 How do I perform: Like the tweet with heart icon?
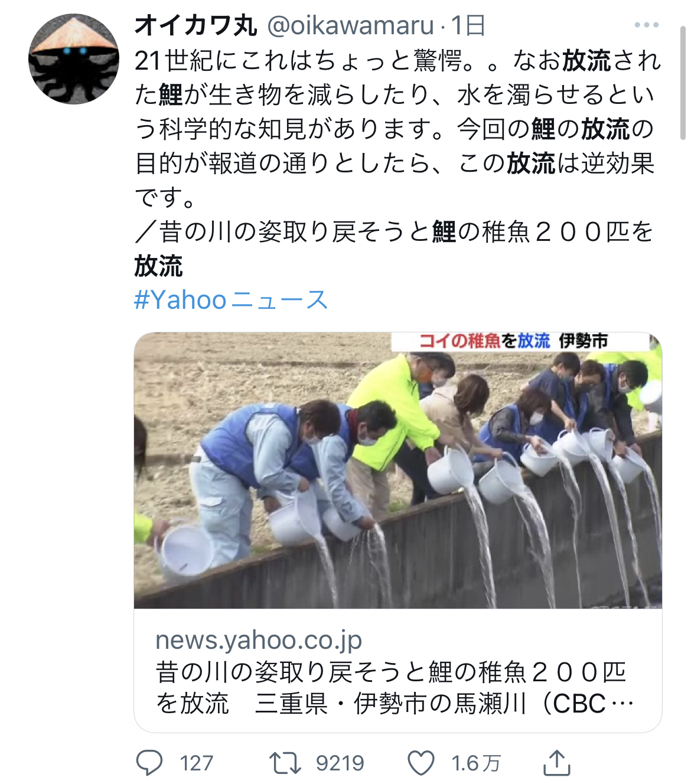pos(422,763)
